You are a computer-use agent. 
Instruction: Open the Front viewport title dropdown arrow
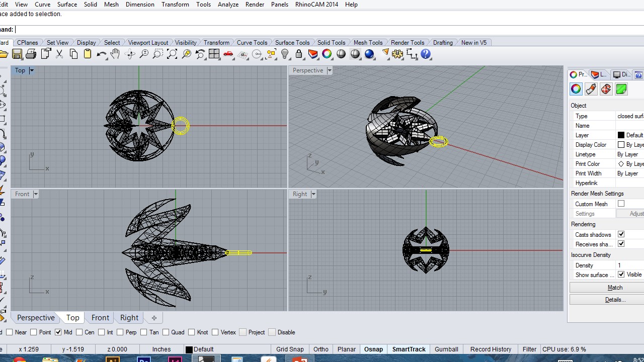click(35, 194)
